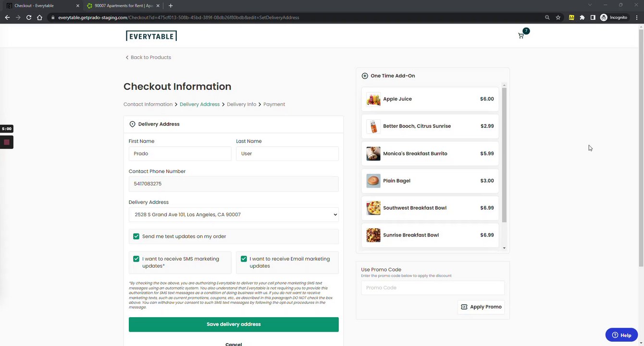Click the Plain Bagel image
Image resolution: width=644 pixels, height=346 pixels.
pyautogui.click(x=373, y=181)
